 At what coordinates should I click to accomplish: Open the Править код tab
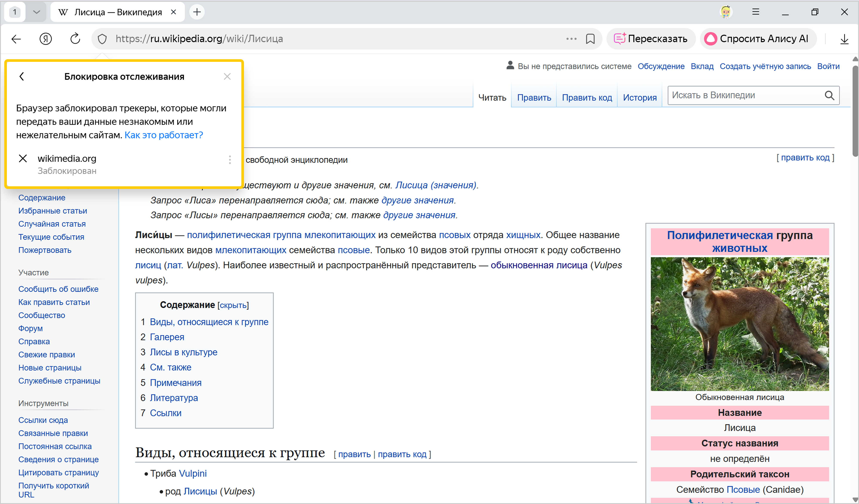587,98
